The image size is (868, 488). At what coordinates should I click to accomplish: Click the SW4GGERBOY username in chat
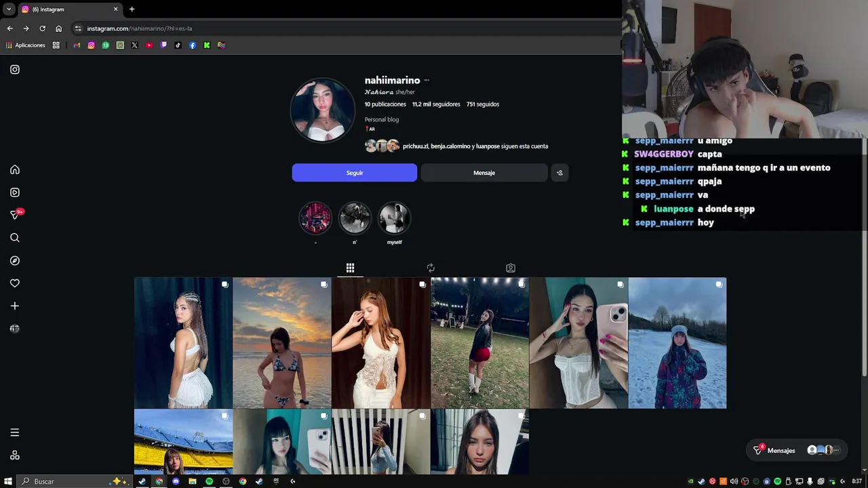click(x=664, y=154)
